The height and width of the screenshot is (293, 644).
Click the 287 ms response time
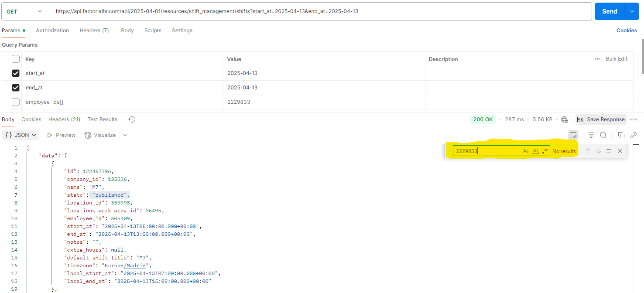point(514,119)
